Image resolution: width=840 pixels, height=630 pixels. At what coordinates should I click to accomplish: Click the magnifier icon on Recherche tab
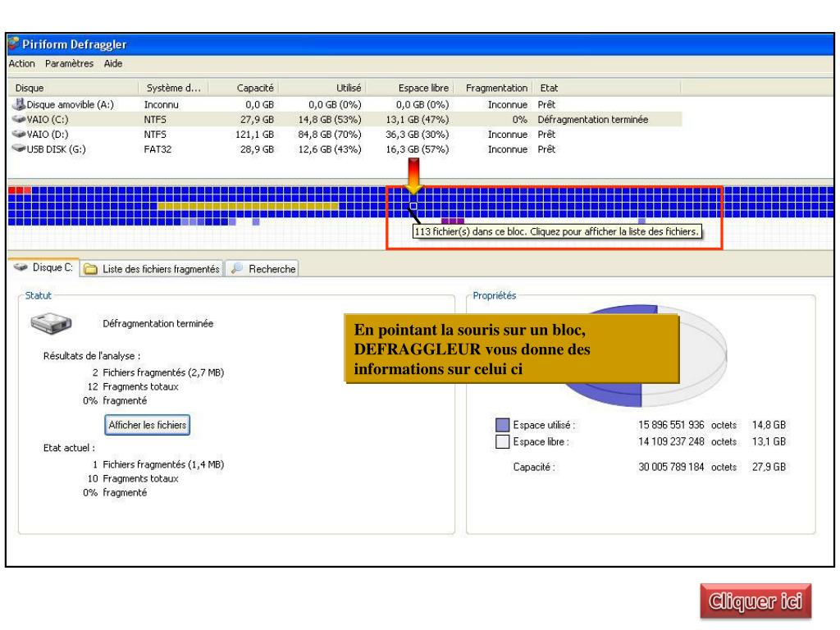(x=235, y=268)
